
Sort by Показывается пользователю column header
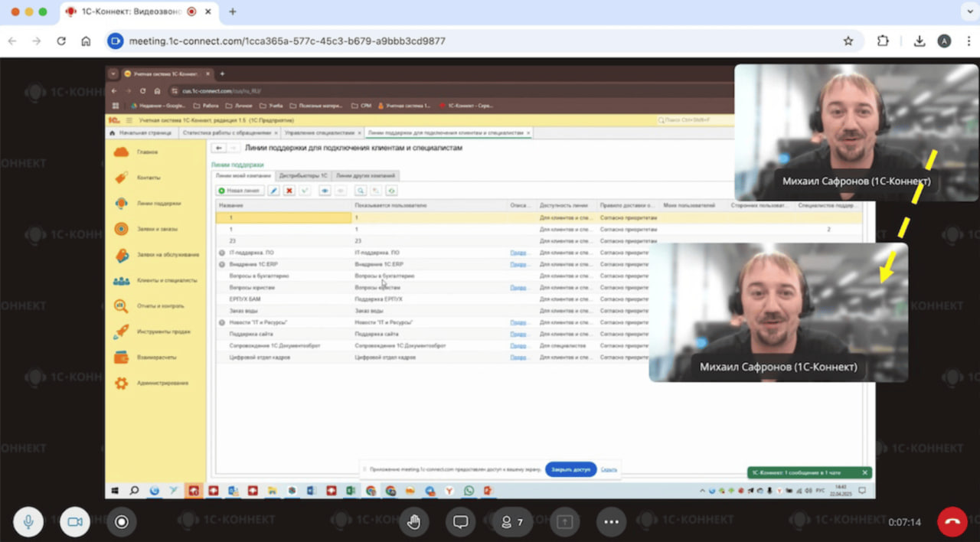click(430, 205)
